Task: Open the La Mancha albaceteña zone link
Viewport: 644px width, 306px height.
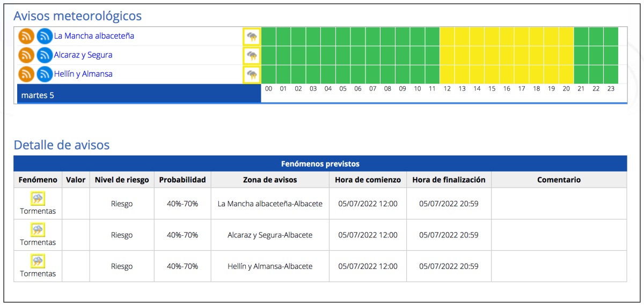Action: pos(94,36)
